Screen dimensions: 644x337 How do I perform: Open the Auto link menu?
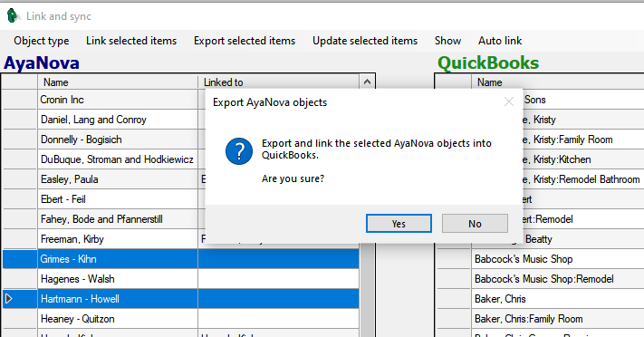500,41
